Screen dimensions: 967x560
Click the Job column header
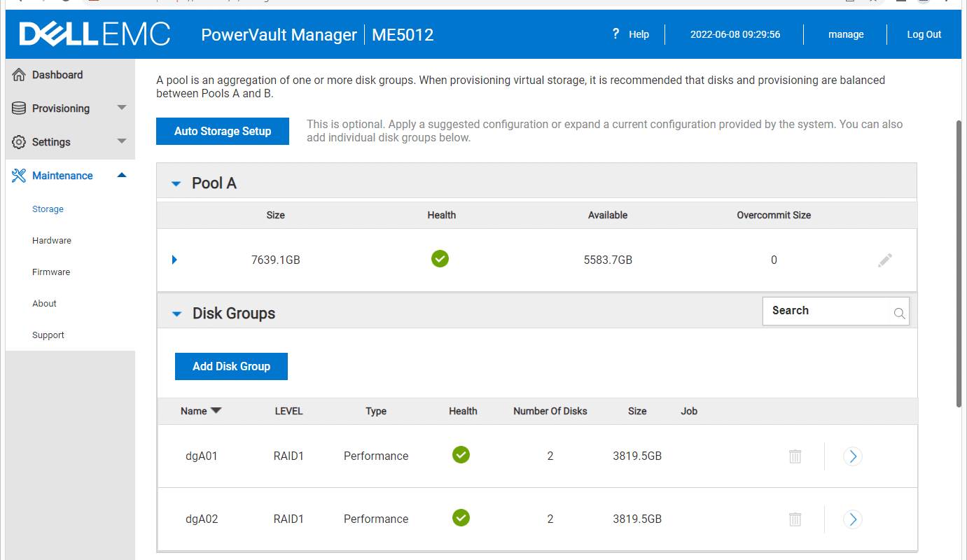coord(689,411)
